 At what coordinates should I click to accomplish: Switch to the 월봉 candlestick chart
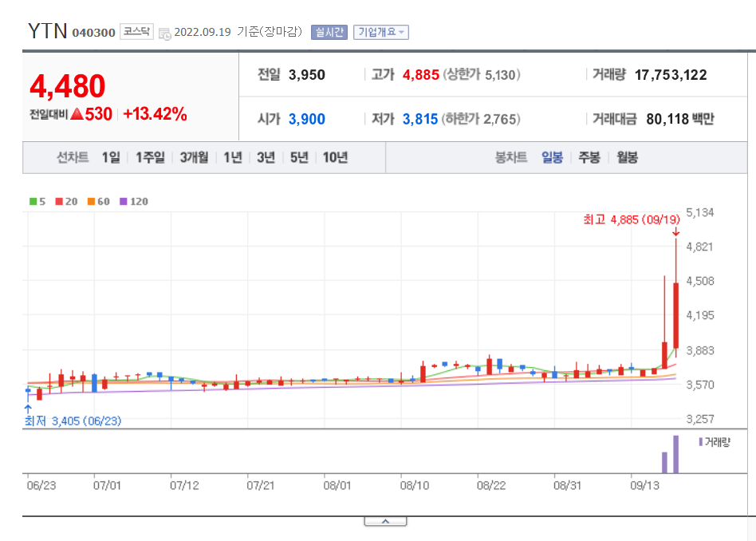pyautogui.click(x=628, y=157)
